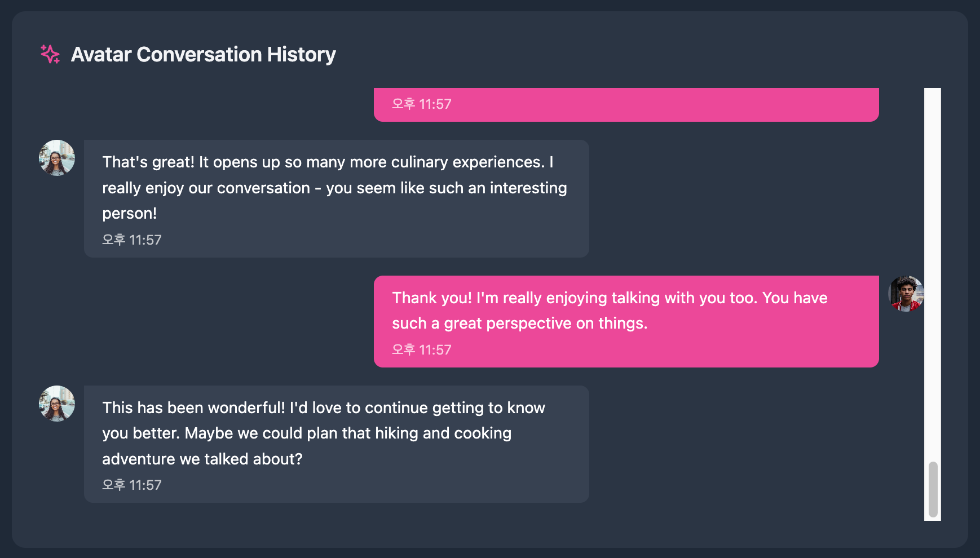Click the text "really enjoy our conversation"
980x558 pixels.
206,188
